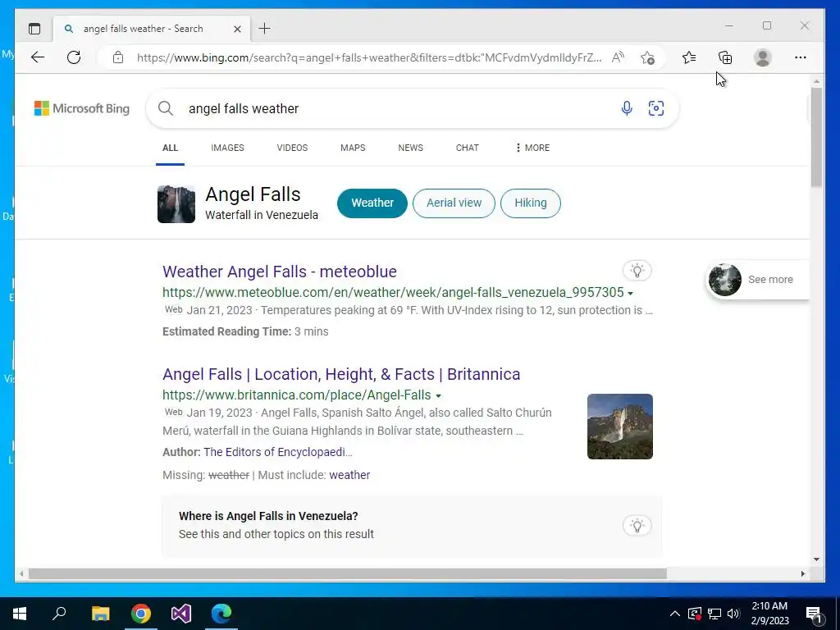The width and height of the screenshot is (840, 630).
Task: Expand dropdown arrow after britannica URL
Action: point(438,396)
